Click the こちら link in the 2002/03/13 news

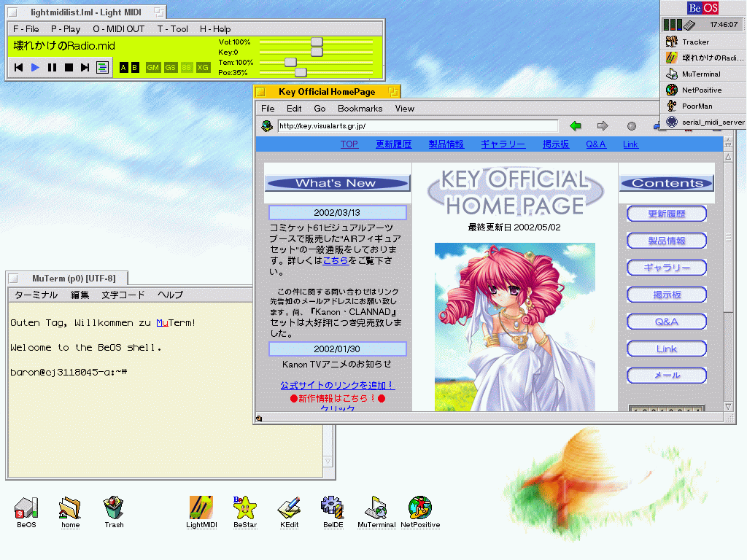(x=336, y=260)
